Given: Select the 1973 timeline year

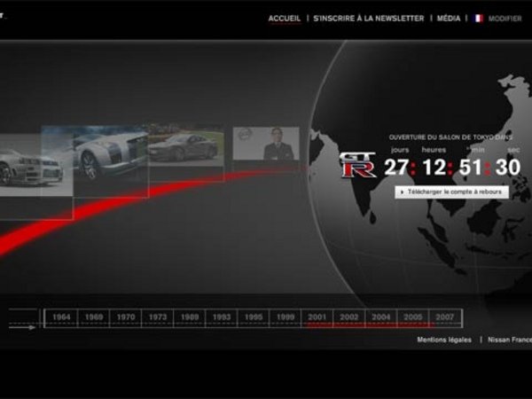Looking at the screenshot, I should pyautogui.click(x=158, y=317).
